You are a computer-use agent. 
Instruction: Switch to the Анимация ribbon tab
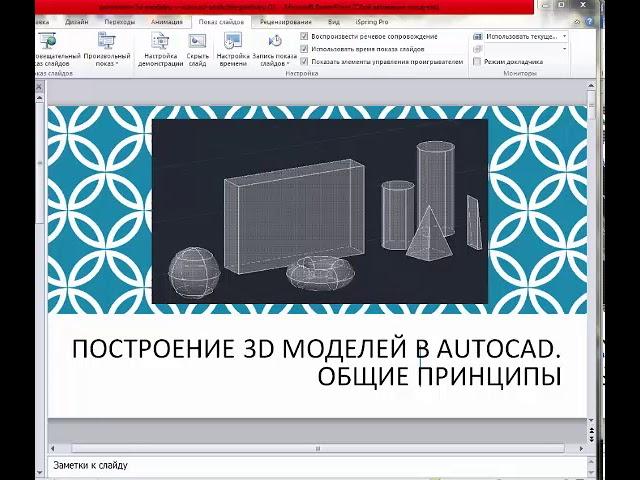tap(167, 22)
